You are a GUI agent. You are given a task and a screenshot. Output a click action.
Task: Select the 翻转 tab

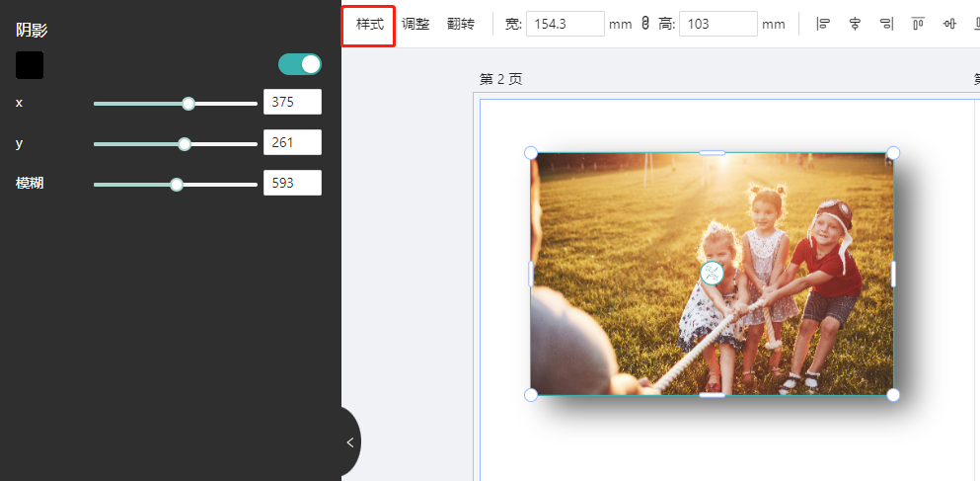461,25
